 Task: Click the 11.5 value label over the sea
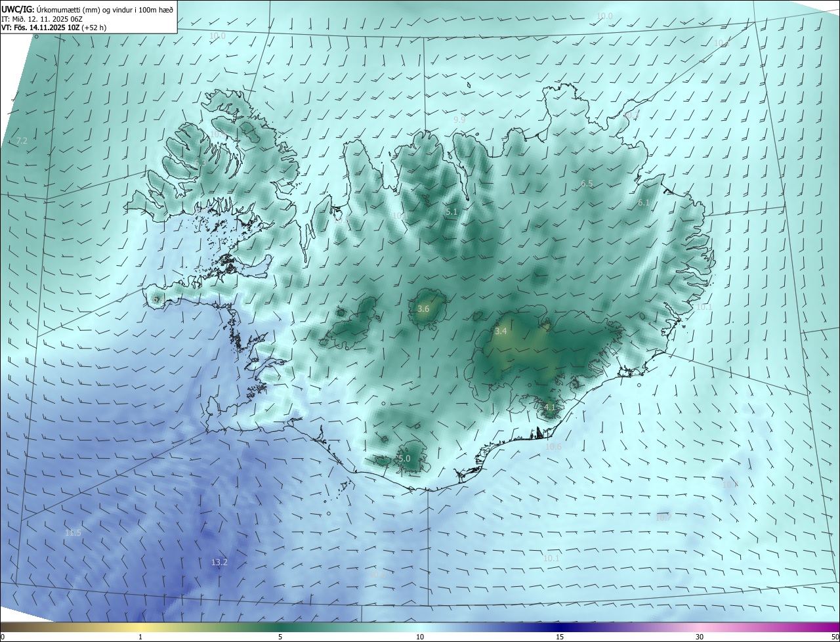(x=73, y=532)
